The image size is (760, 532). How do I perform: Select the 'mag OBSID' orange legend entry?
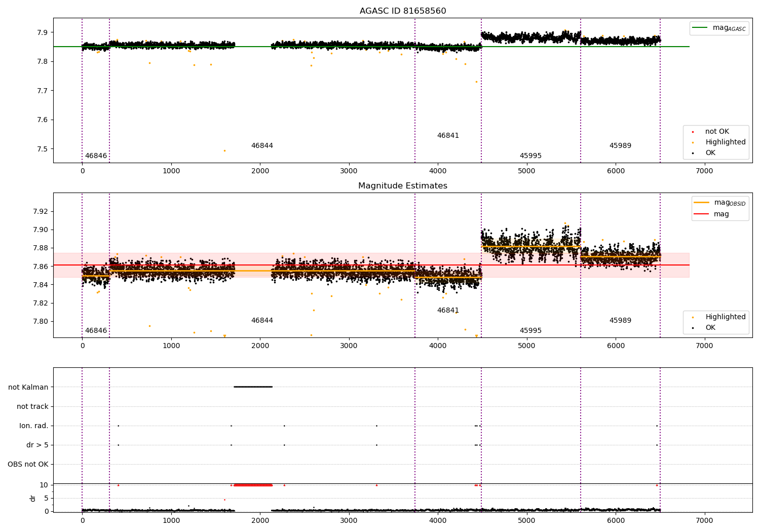(x=720, y=203)
